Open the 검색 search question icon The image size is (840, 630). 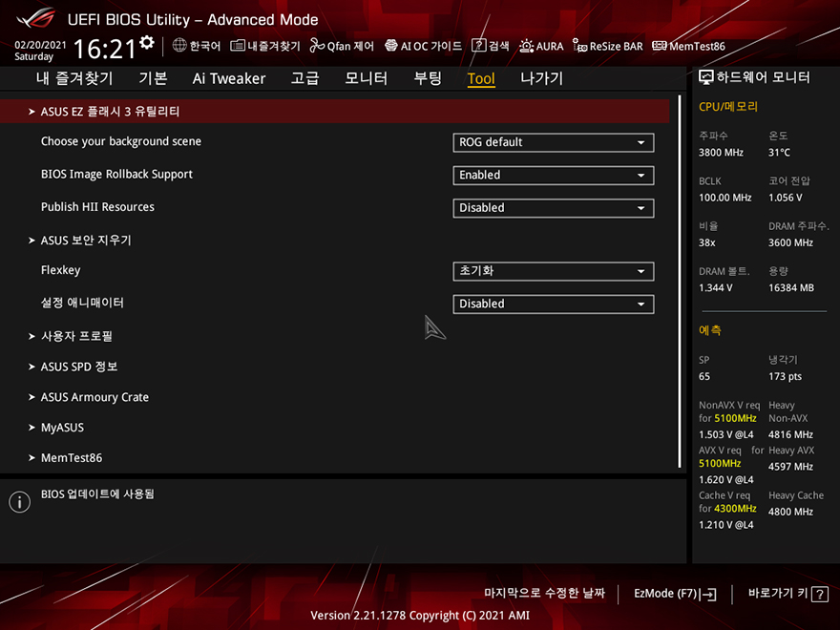478,46
